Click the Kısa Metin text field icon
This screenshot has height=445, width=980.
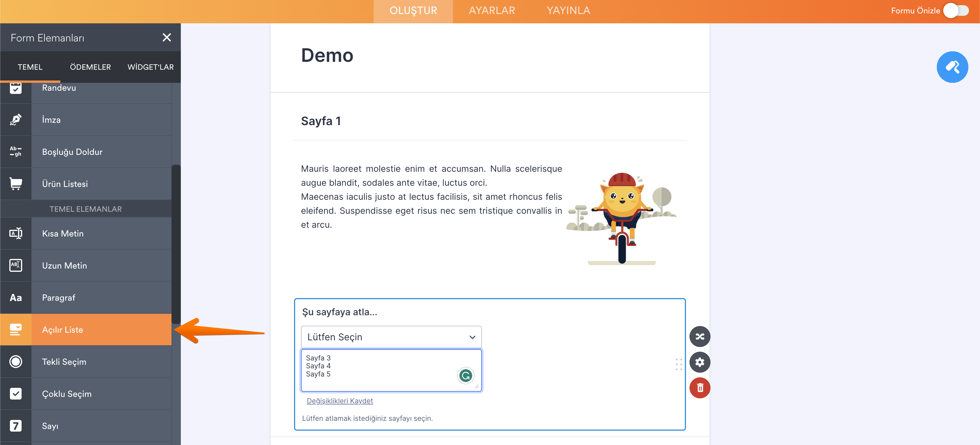[15, 233]
